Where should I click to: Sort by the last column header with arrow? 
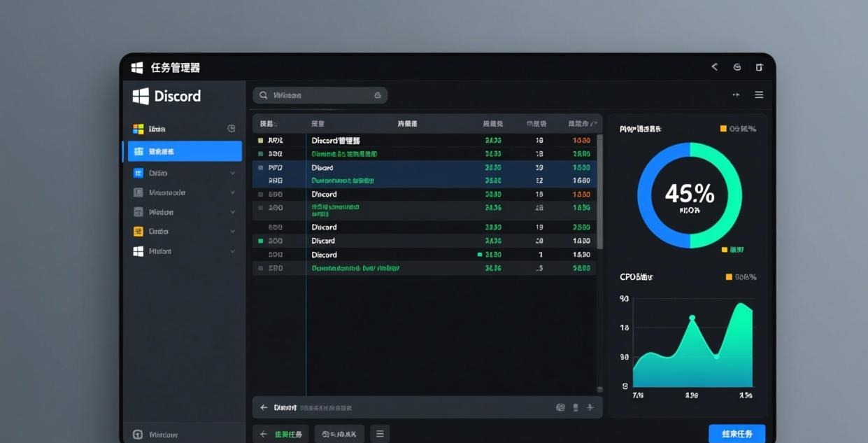tap(583, 123)
